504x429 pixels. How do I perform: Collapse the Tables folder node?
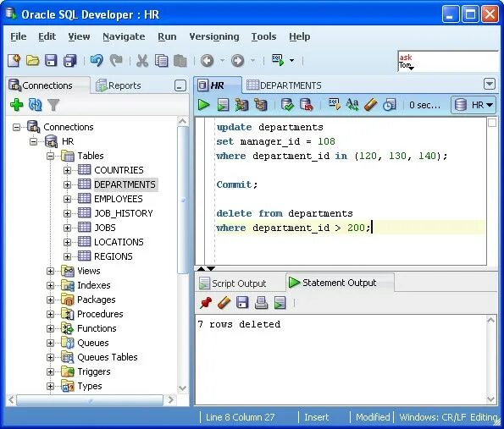[x=50, y=156]
